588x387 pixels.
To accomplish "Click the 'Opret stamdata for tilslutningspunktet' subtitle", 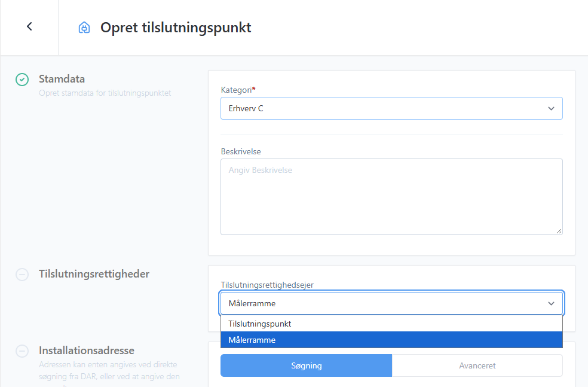I will coord(105,93).
